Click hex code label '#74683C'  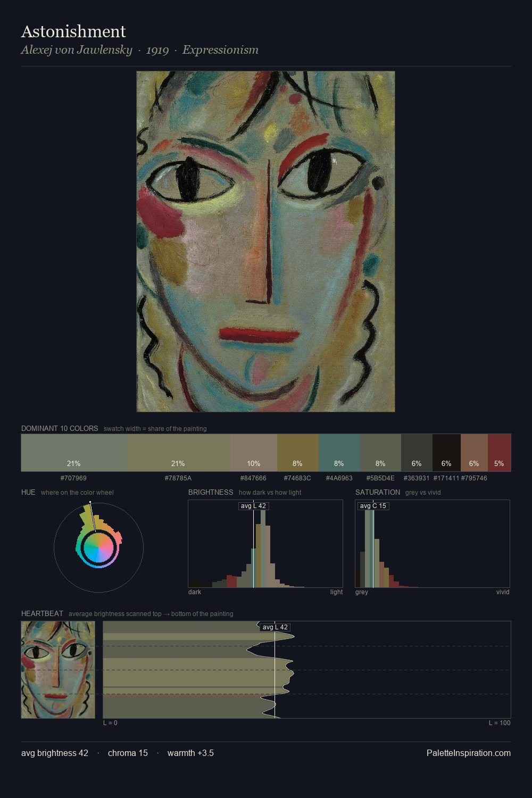(x=297, y=478)
